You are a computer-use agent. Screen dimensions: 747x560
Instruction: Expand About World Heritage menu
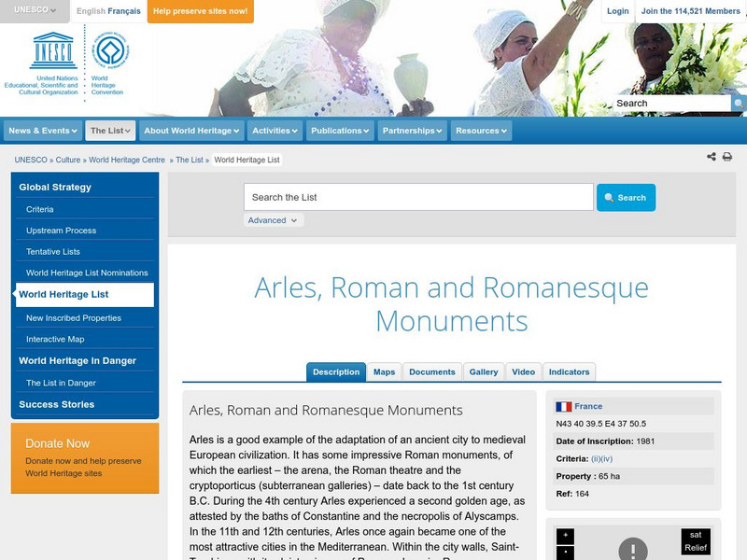click(x=191, y=131)
